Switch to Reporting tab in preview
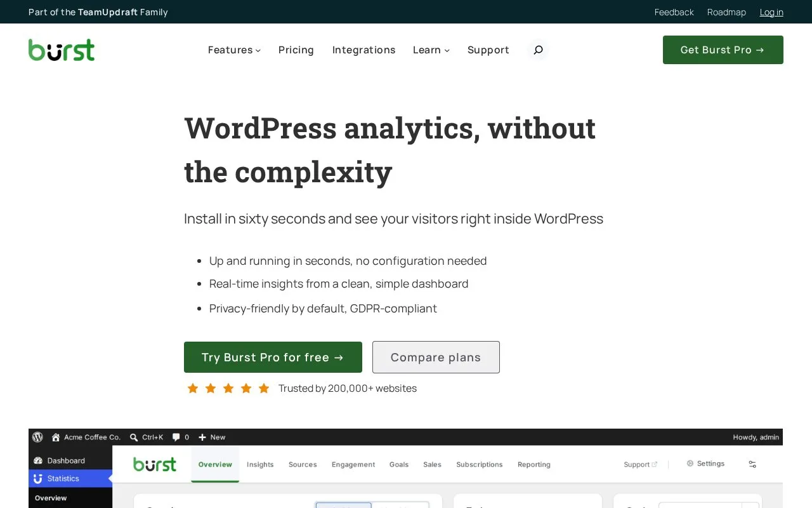 534,464
